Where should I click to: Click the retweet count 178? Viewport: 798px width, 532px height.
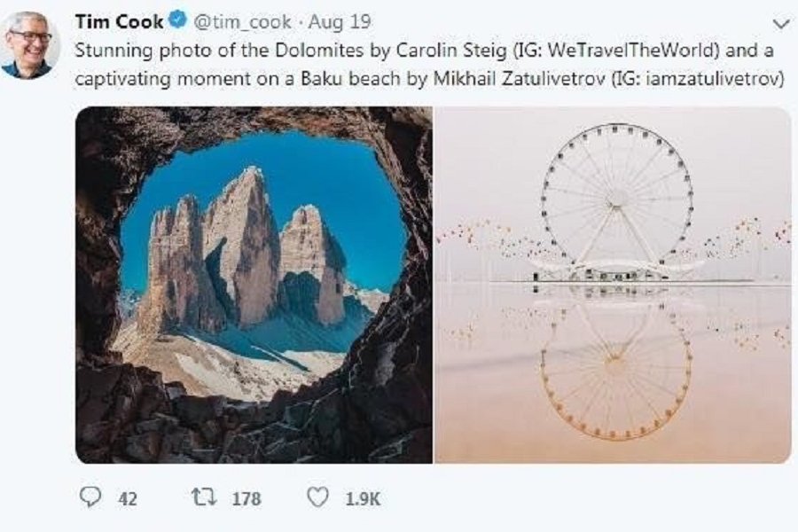246,498
